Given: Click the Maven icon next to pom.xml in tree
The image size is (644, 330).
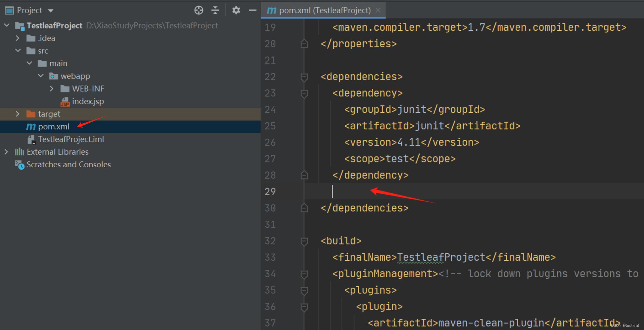Looking at the screenshot, I should [31, 127].
